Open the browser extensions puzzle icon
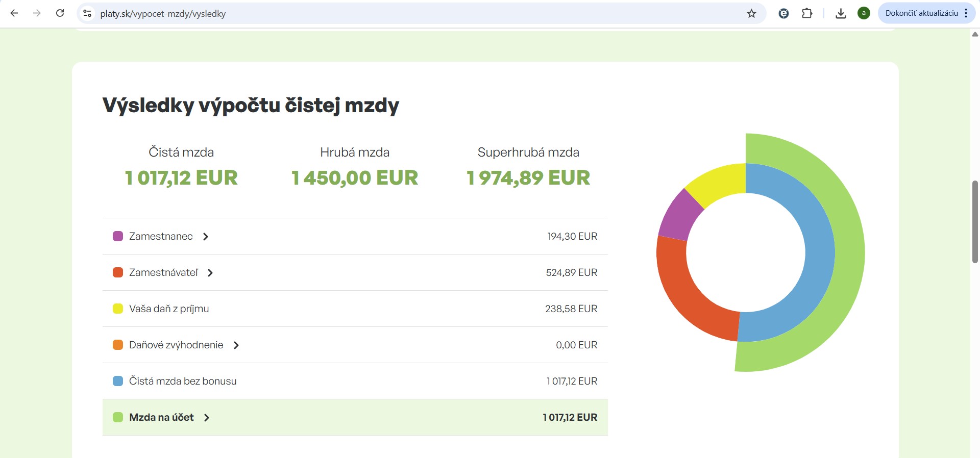Viewport: 980px width, 458px height. coord(807,13)
